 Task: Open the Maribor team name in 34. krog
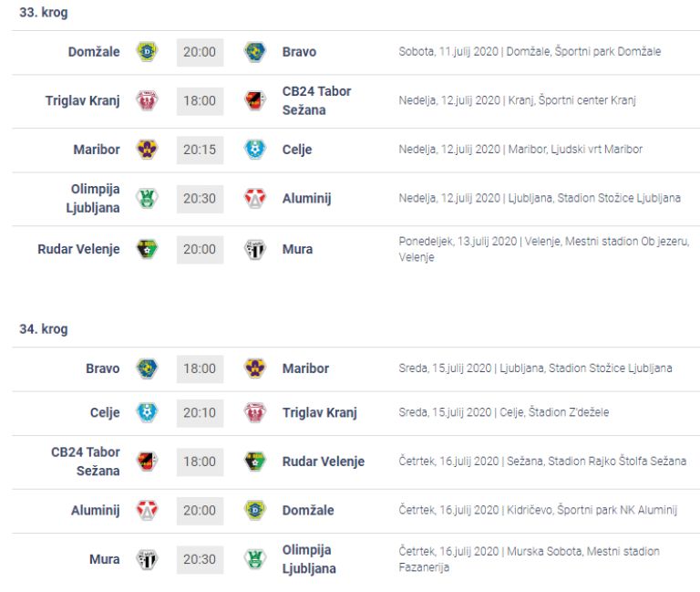tap(305, 369)
